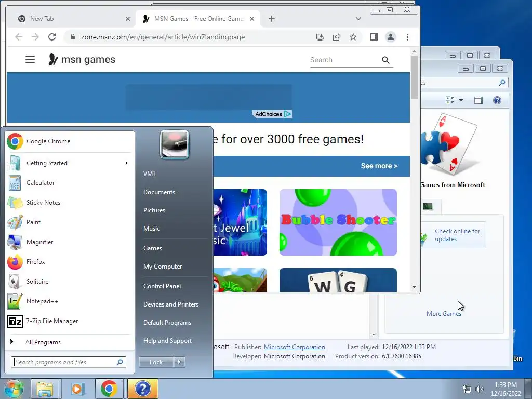Viewport: 532px width, 399px height.
Task: Open 7-Zip File Manager
Action: pos(70,321)
